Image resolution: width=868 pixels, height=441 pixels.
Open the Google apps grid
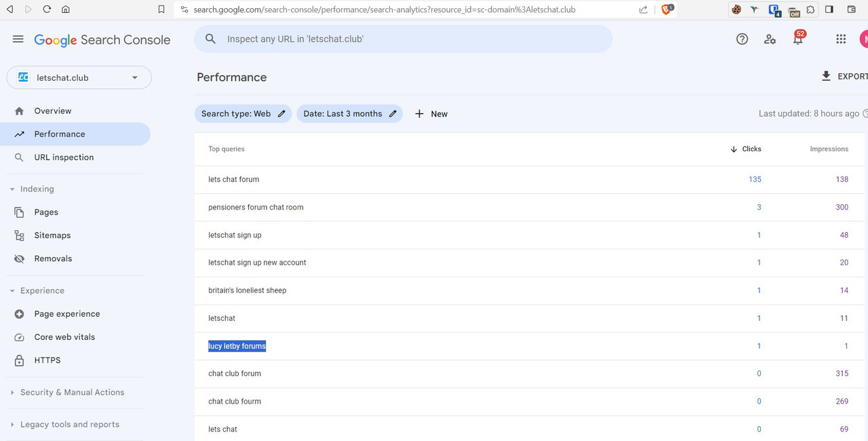coord(841,39)
